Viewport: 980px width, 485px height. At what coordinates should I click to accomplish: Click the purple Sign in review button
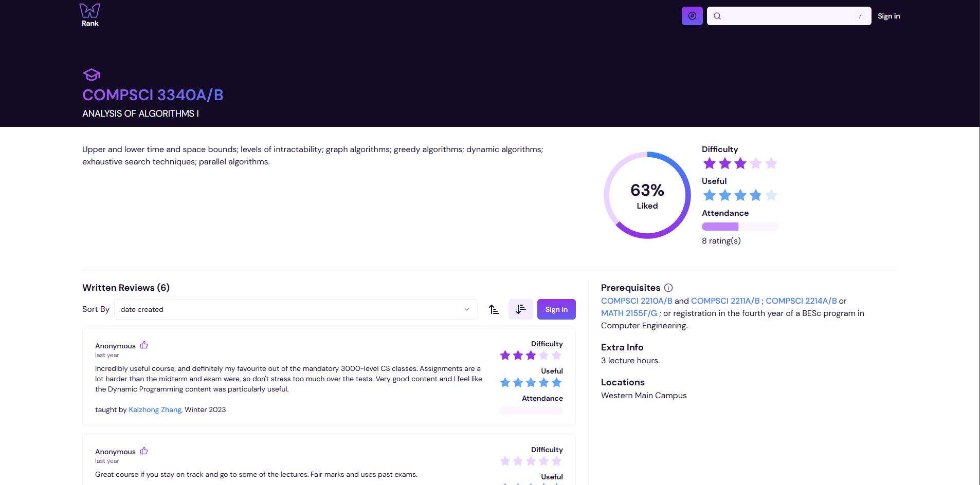coord(556,309)
